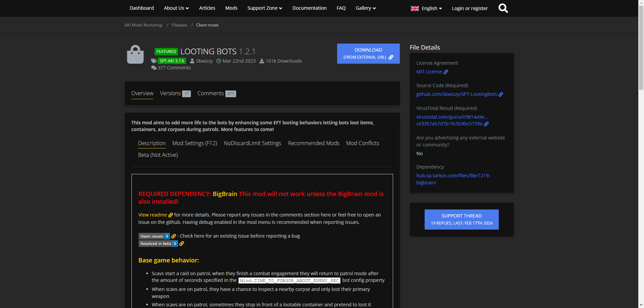644x308 pixels.
Task: Click the shopping bag mod icon
Action: pos(135,54)
